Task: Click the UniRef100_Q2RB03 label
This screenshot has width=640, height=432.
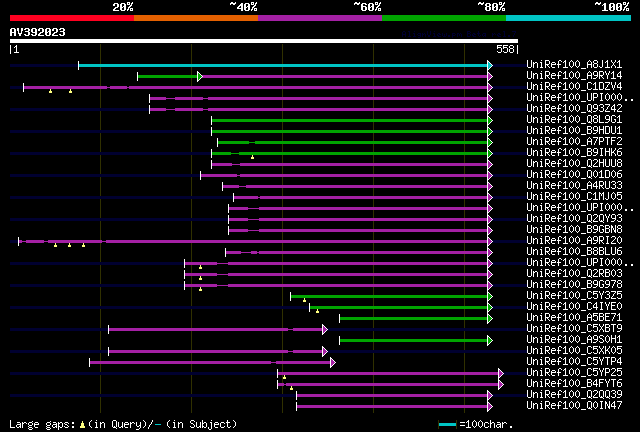Action: coord(574,274)
